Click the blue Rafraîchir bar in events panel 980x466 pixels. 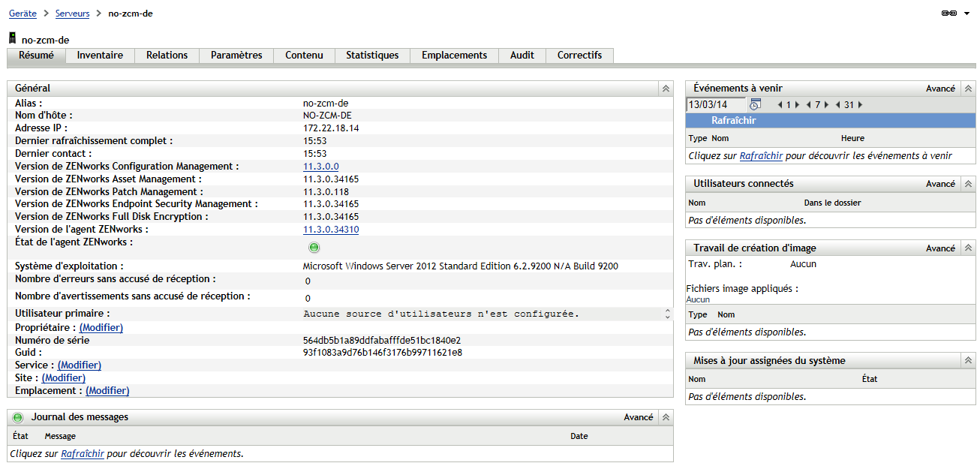tap(831, 121)
